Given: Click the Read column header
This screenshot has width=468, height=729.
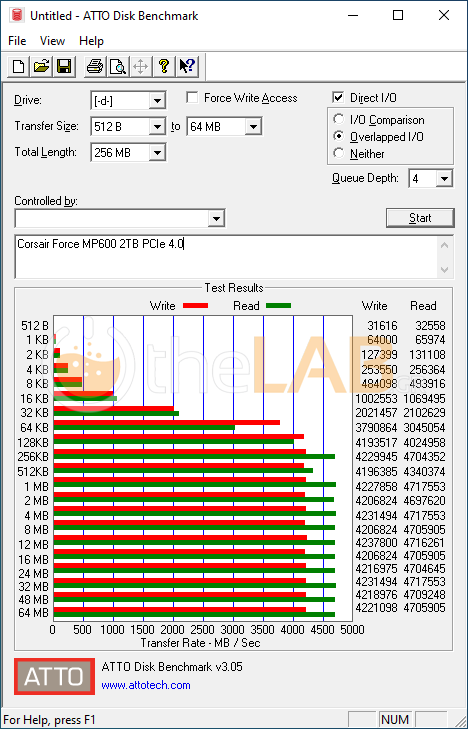Looking at the screenshot, I should click(x=423, y=306).
